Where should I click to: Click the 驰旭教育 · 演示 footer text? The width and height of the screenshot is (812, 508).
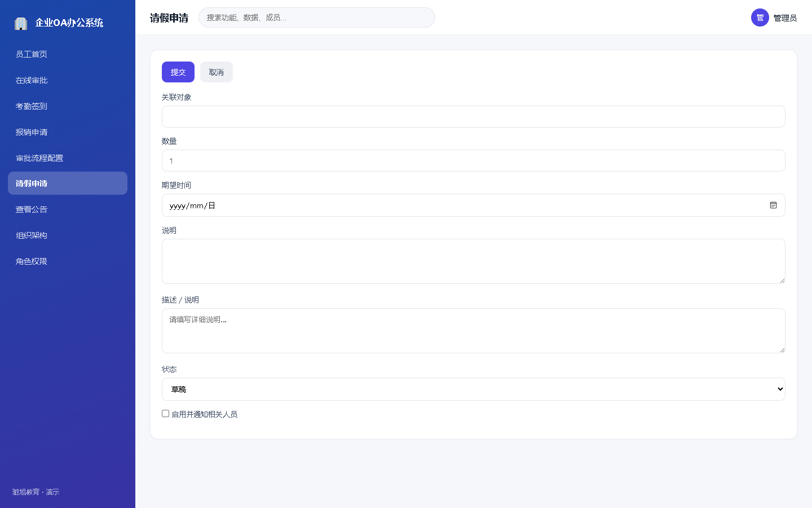tap(36, 492)
